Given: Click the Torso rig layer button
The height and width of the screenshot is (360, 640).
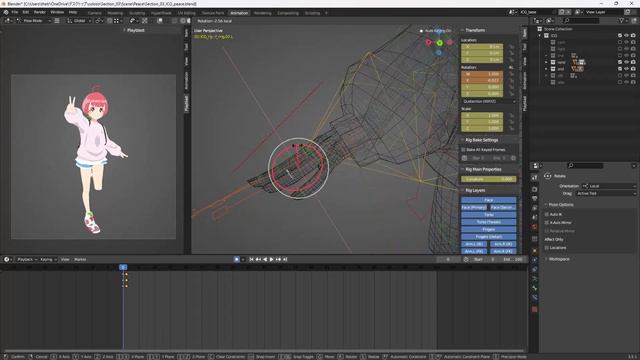Looking at the screenshot, I should coord(489,215).
